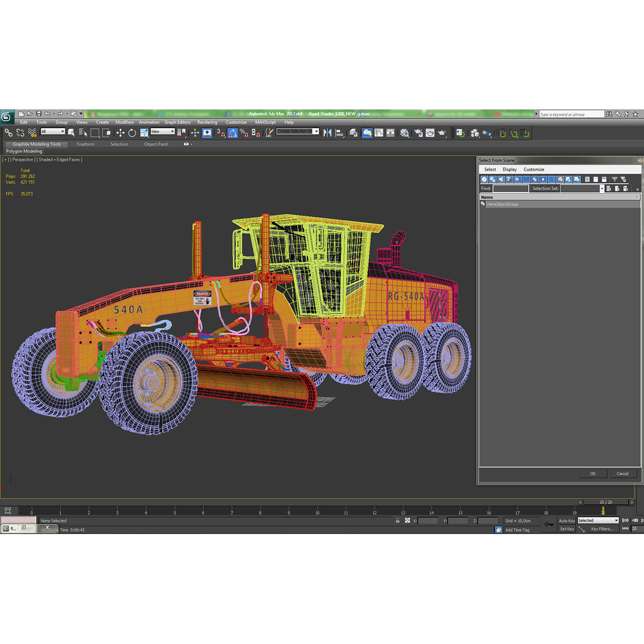Open the Shaded + Edged Faces viewport menu
This screenshot has width=644, height=644.
coord(60,159)
